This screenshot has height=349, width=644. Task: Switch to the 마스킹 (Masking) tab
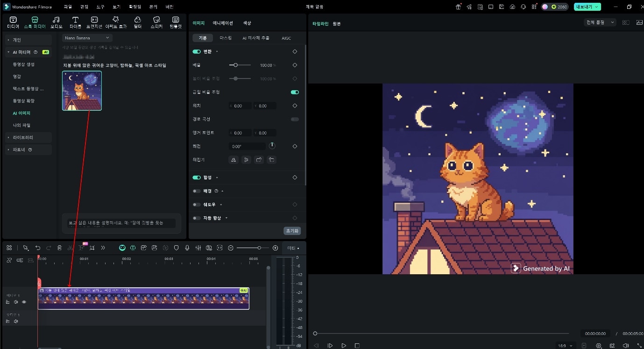coord(226,38)
